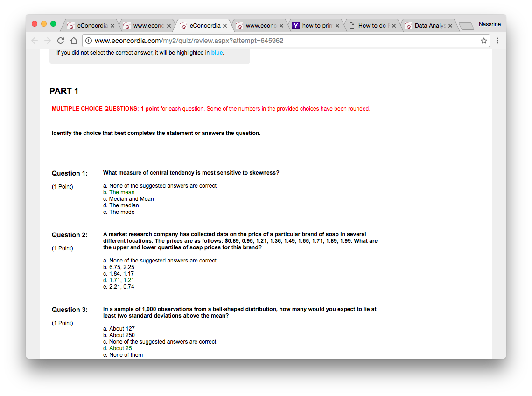Click the browser back arrow
Viewport: 532px width, 396px height.
pyautogui.click(x=35, y=41)
